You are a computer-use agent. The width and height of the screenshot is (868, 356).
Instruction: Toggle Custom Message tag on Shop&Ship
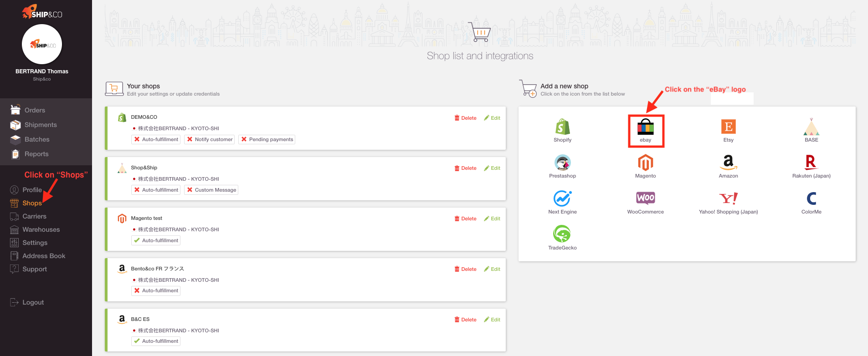click(x=211, y=190)
